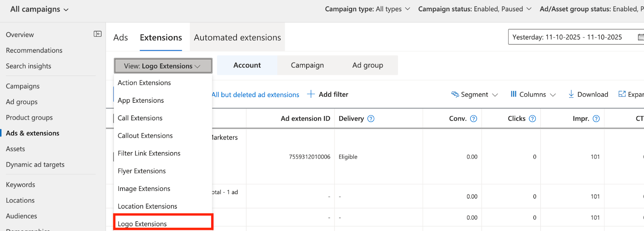The width and height of the screenshot is (644, 231).
Task: Click the date range field
Action: [x=567, y=37]
